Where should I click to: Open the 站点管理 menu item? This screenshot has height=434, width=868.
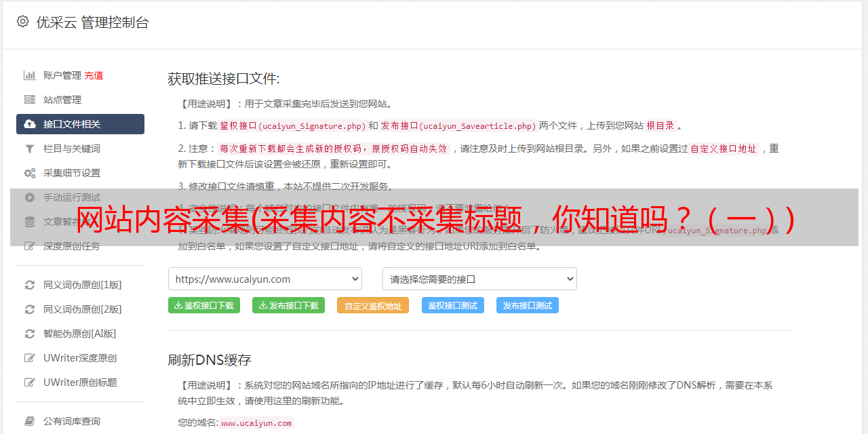click(80, 100)
